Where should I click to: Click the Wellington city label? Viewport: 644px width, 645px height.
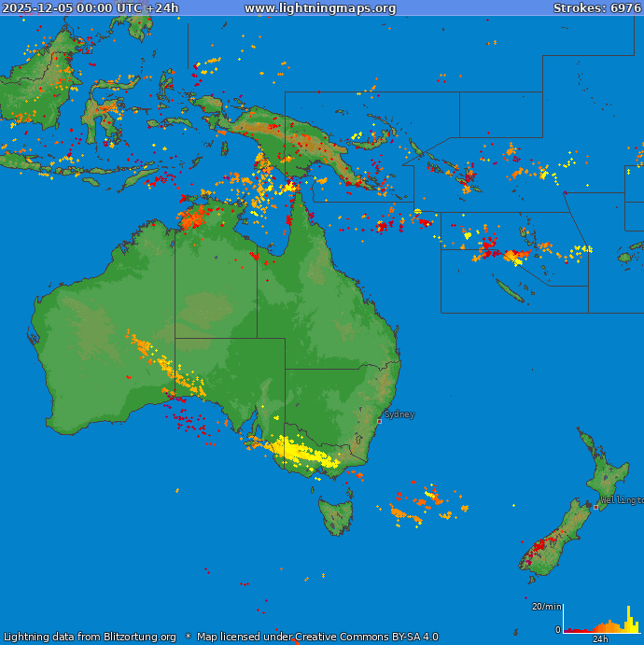pos(622,500)
